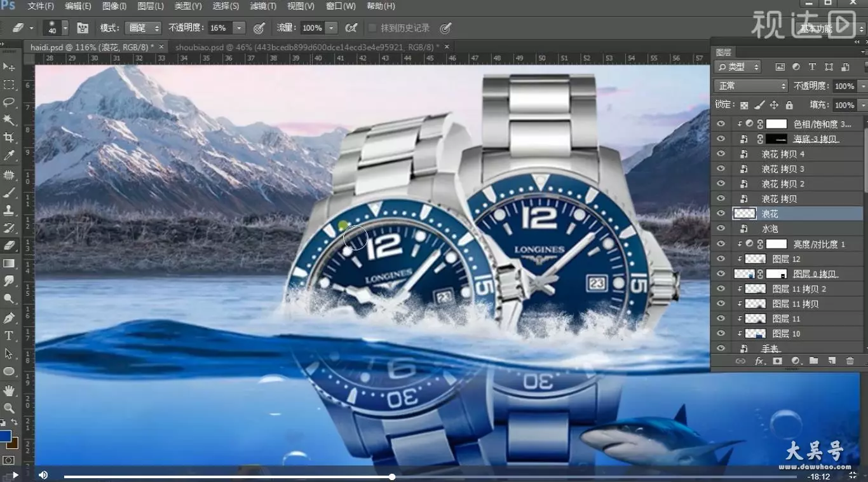868x482 pixels.
Task: Select the Hand tool
Action: 9,390
